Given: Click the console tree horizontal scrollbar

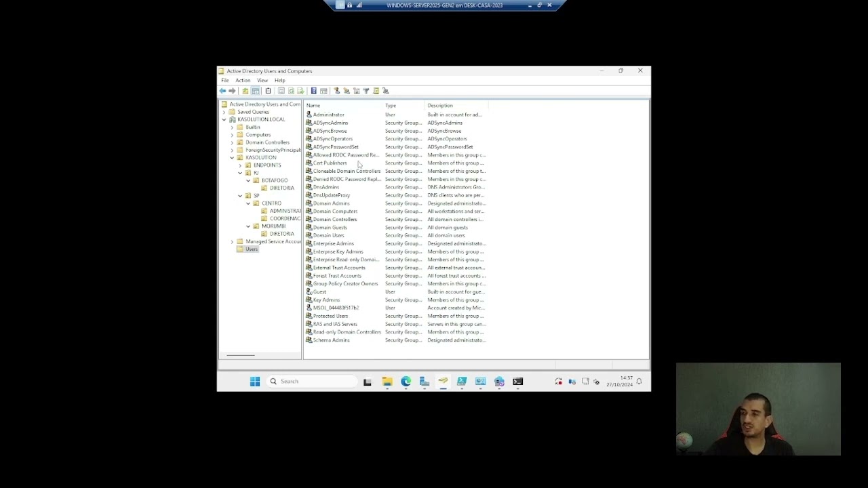Looking at the screenshot, I should click(x=241, y=355).
